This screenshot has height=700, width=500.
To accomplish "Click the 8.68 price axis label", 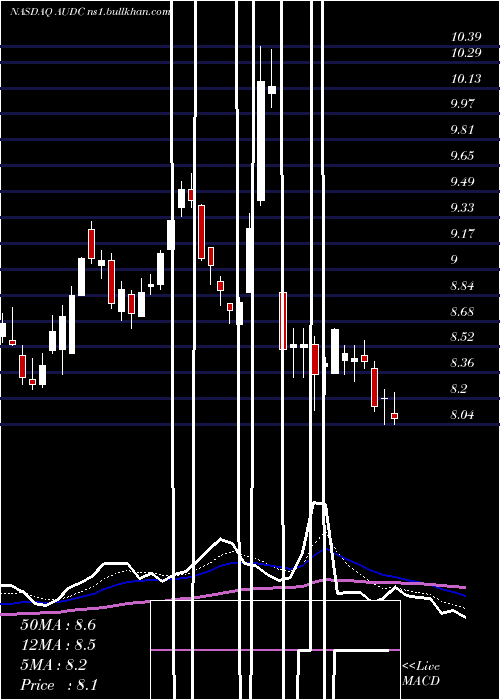I will tap(464, 311).
